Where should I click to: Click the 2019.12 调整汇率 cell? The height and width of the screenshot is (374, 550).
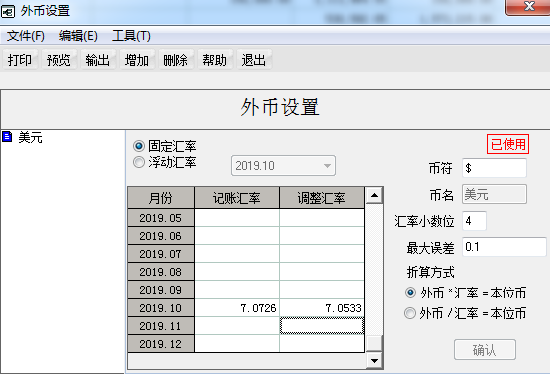tap(322, 344)
